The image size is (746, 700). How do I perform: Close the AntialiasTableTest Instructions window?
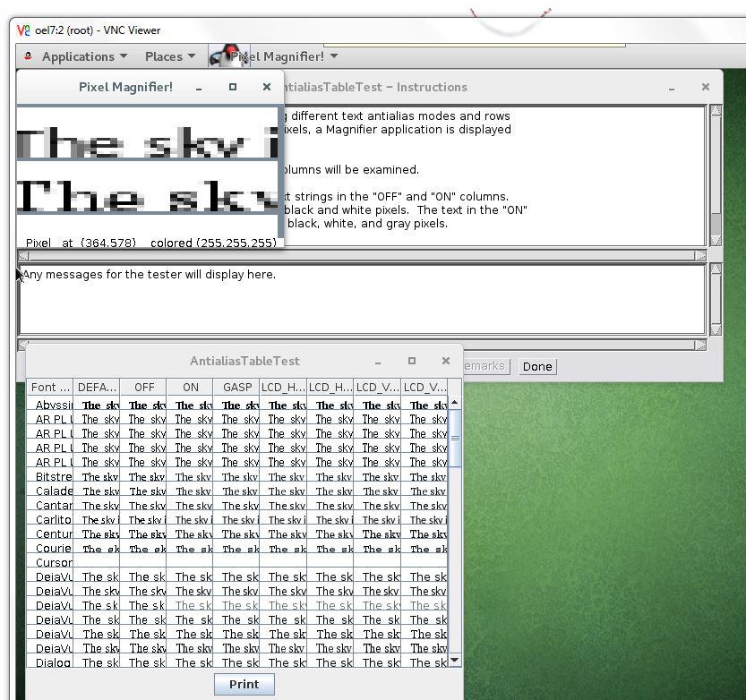(x=706, y=87)
